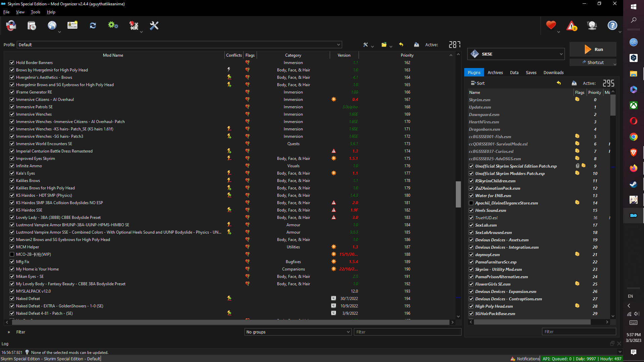Viewport: 644px width, 362px height.
Task: Disable the SexLab.esm plugin checkbox
Action: pyautogui.click(x=471, y=225)
